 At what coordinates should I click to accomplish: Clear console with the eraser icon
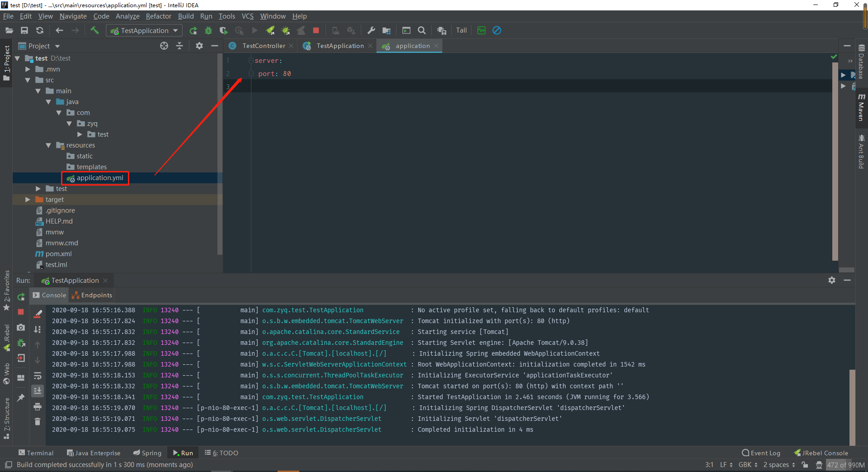38,314
